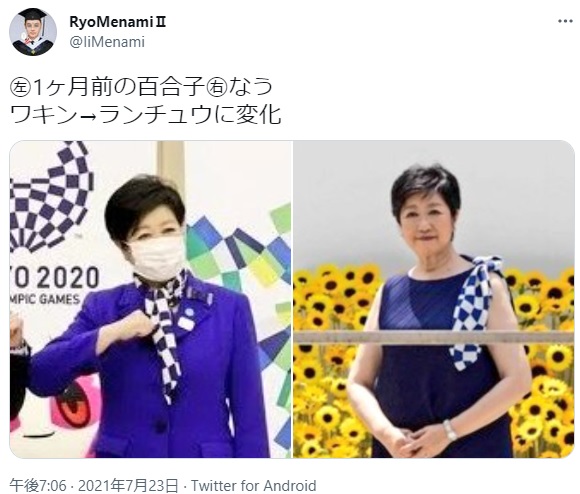Select the tweet line ランチュウに変化
580x494 pixels.
click(x=190, y=115)
